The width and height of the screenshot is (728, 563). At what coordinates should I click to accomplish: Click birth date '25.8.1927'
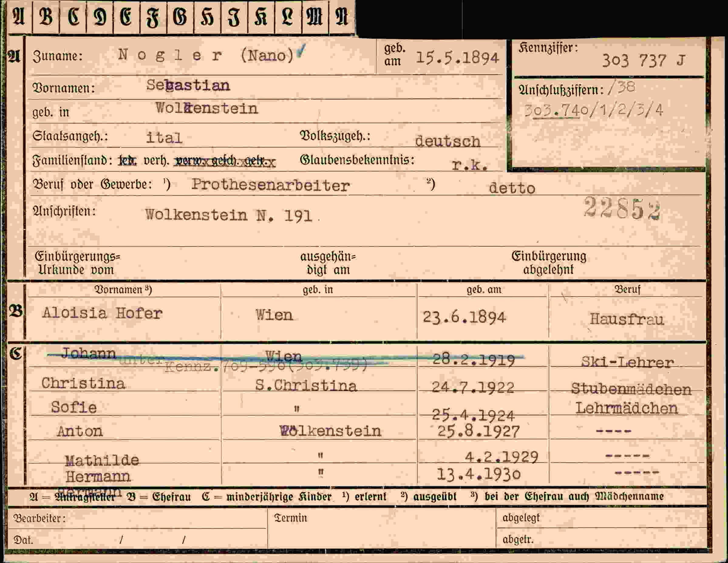478,432
